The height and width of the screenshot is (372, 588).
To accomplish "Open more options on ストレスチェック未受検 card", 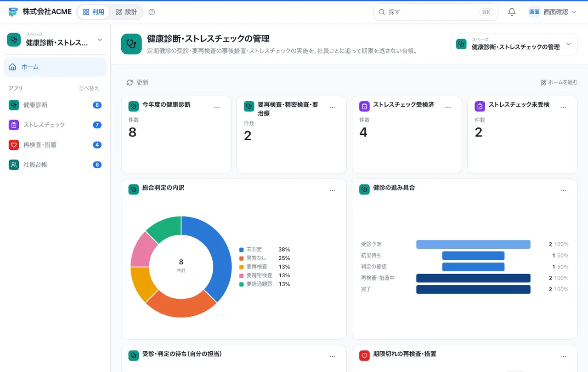I will coord(563,107).
